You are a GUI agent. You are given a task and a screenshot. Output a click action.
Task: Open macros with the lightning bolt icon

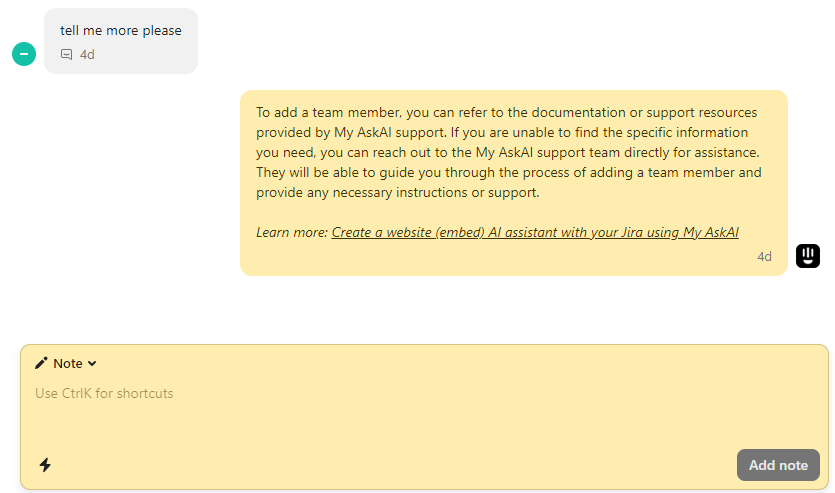[45, 464]
